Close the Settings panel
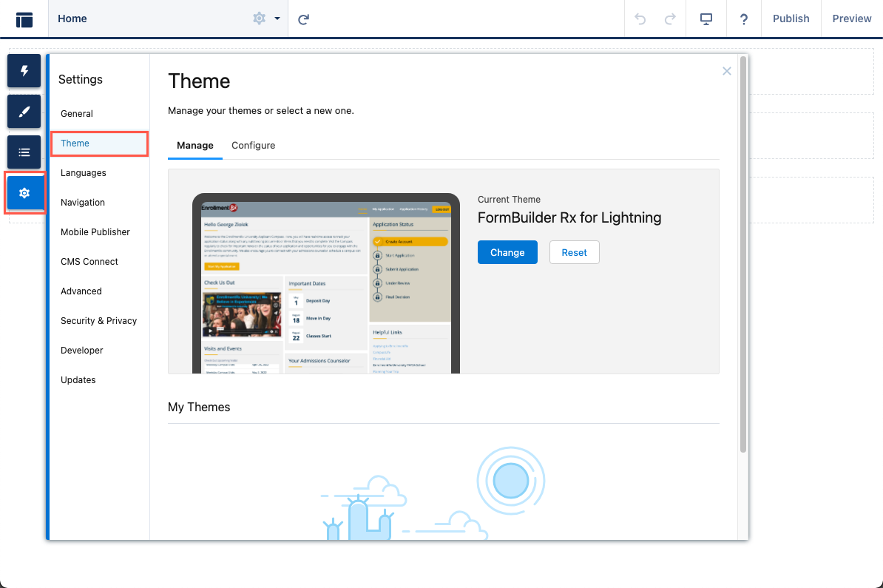This screenshot has width=883, height=588. [x=727, y=71]
